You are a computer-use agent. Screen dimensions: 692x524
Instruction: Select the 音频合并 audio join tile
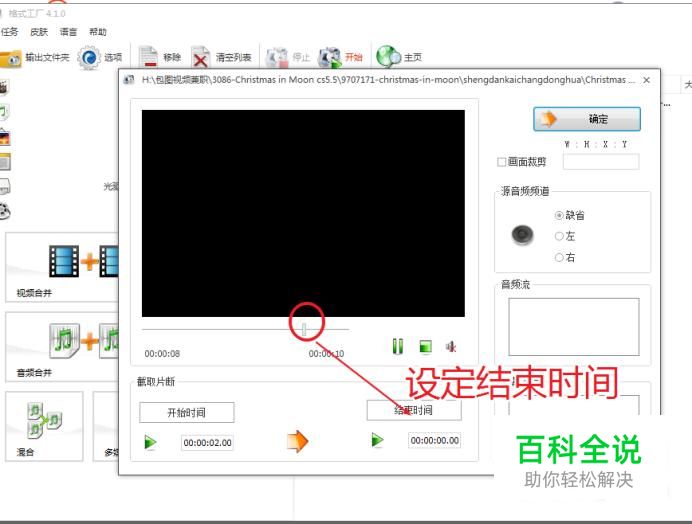tap(62, 347)
